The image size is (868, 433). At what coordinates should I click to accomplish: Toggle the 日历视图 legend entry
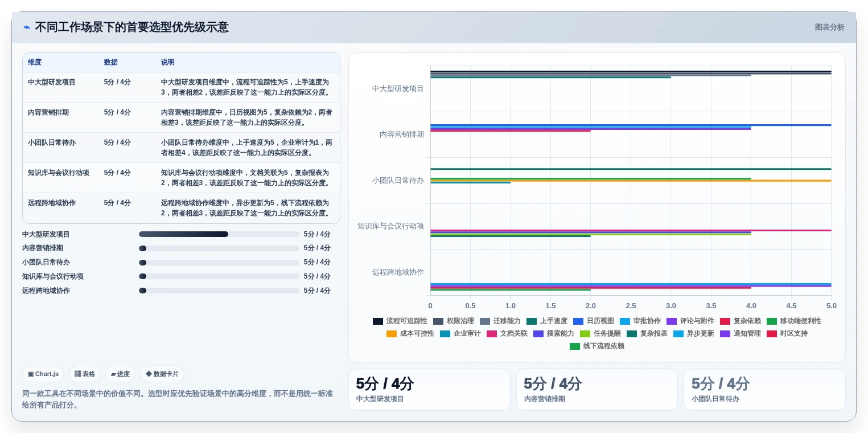(x=594, y=321)
